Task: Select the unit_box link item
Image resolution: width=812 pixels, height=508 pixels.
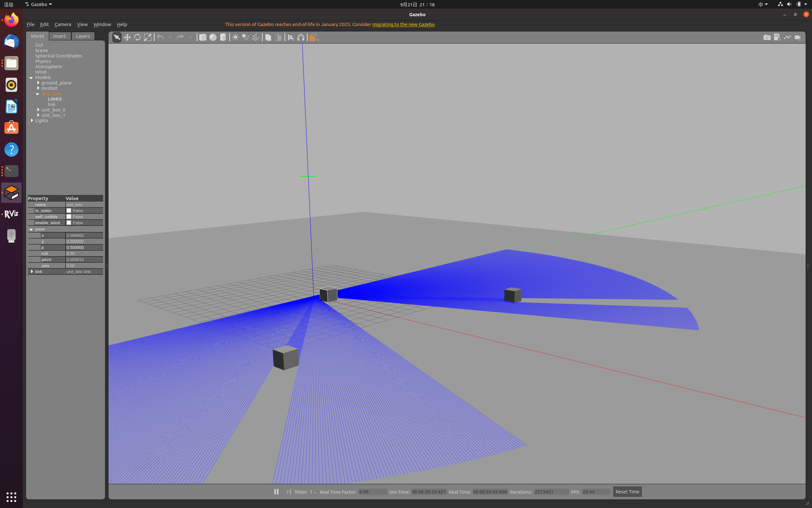Action: click(52, 104)
